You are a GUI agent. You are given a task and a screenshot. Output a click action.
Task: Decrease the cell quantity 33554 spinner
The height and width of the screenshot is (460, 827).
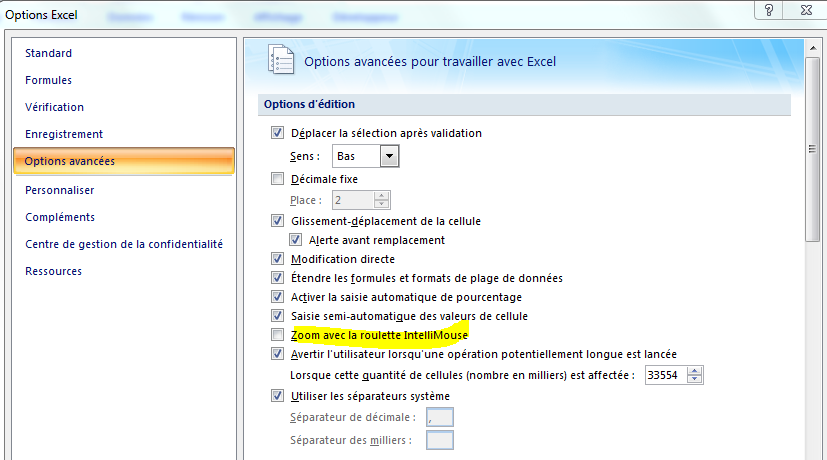click(x=695, y=379)
